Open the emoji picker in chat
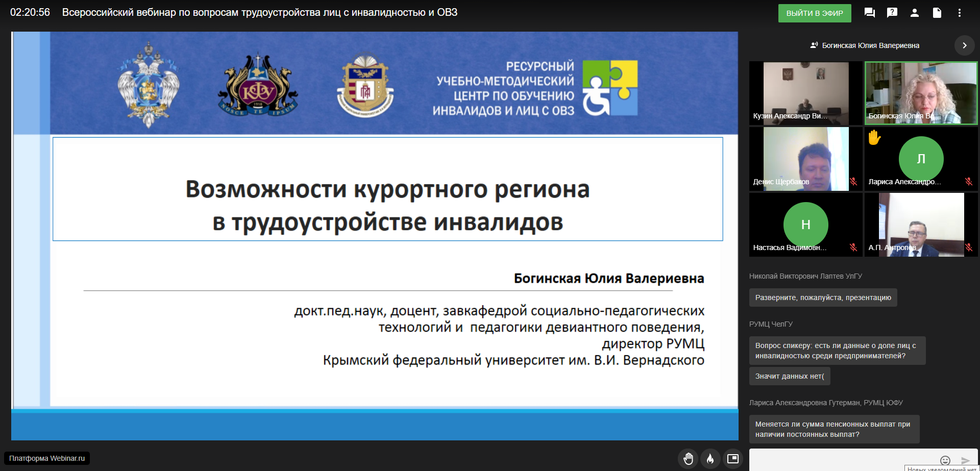The width and height of the screenshot is (980, 471). (945, 460)
